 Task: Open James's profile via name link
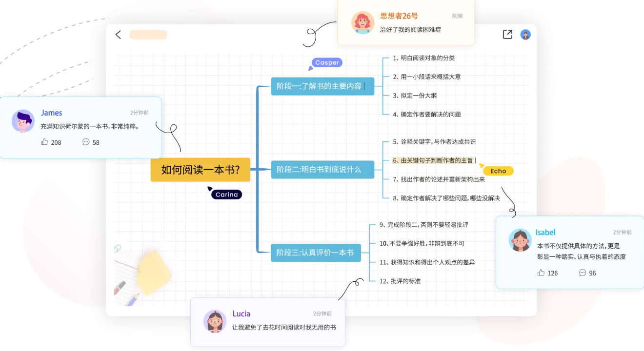[51, 113]
